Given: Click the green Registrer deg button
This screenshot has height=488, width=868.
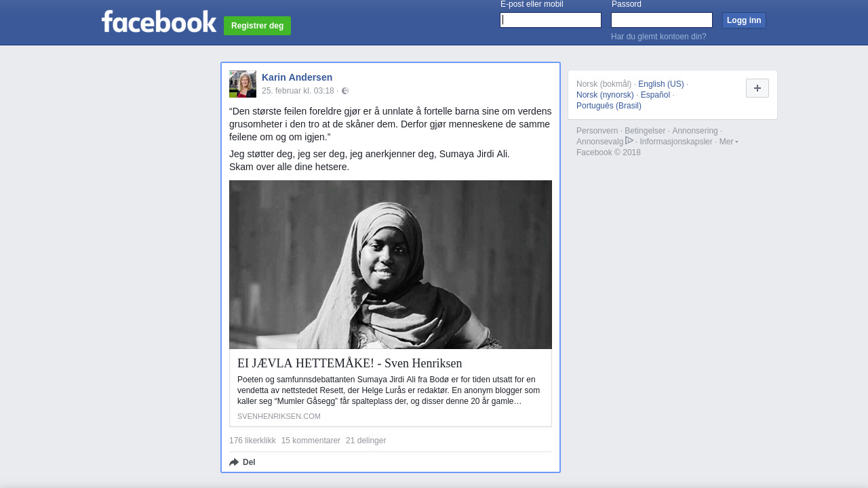Looking at the screenshot, I should coord(257,26).
